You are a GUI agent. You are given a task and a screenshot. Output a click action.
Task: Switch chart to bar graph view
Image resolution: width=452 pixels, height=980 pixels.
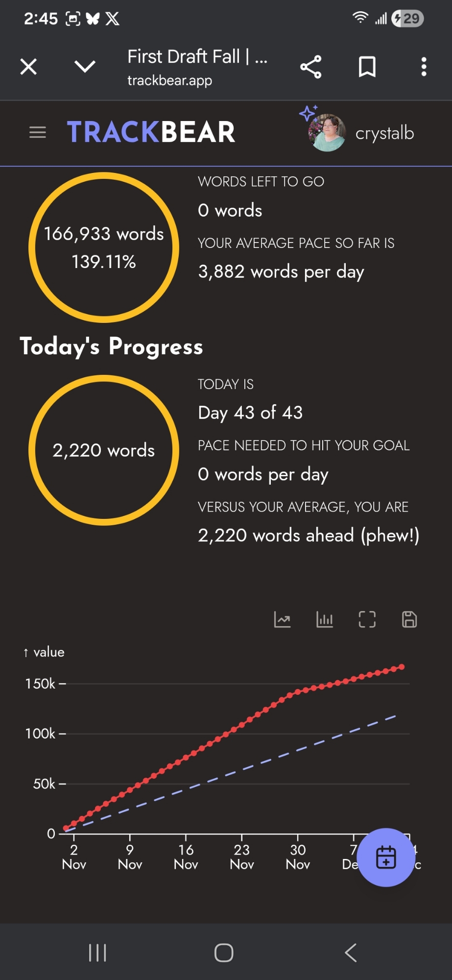tap(325, 619)
